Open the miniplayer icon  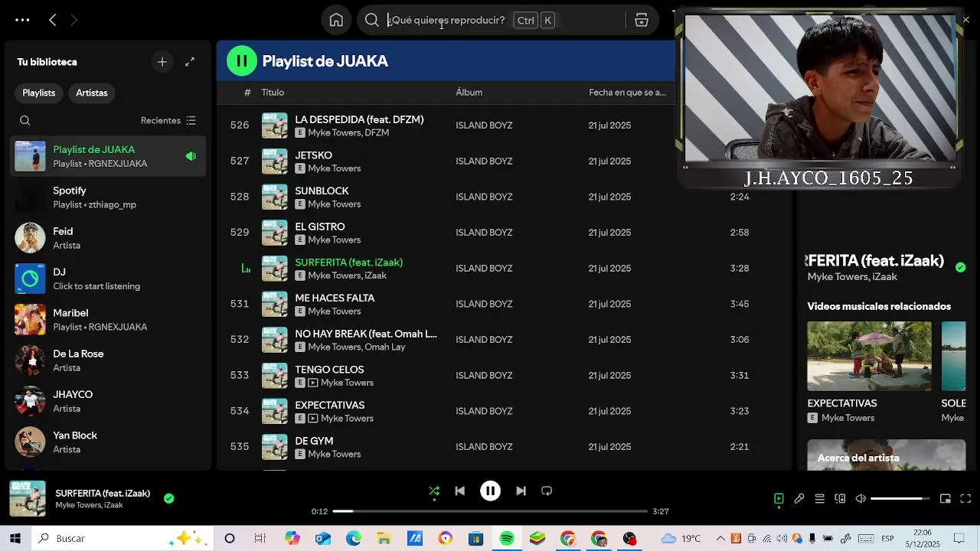[x=946, y=499]
